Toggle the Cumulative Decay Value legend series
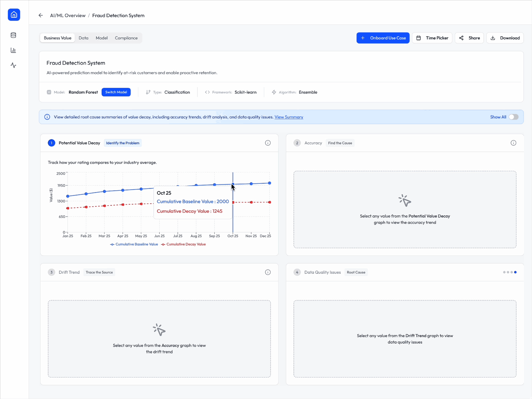 [183, 244]
